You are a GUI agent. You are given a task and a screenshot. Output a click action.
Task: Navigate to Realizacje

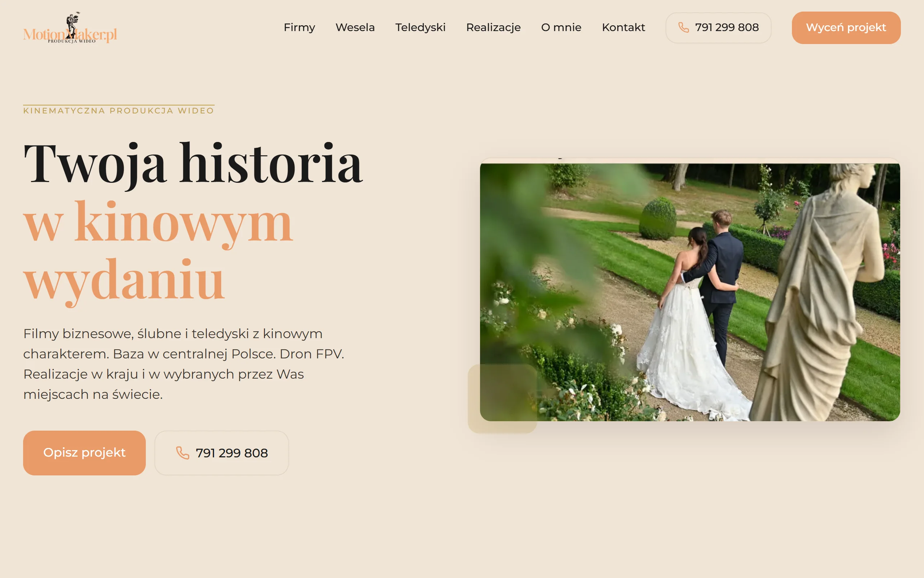[493, 27]
